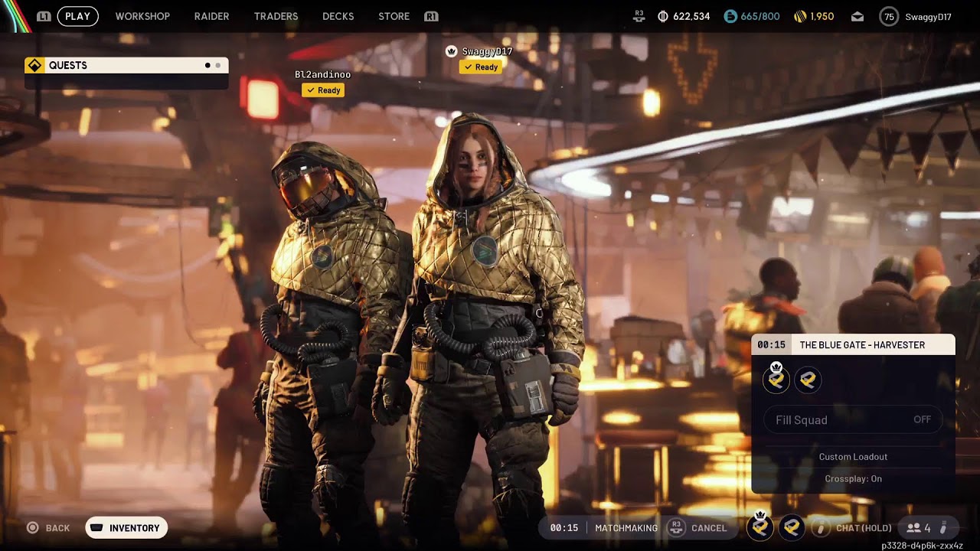Click the R1 next-tab bumper icon
The height and width of the screenshot is (551, 980).
click(431, 16)
